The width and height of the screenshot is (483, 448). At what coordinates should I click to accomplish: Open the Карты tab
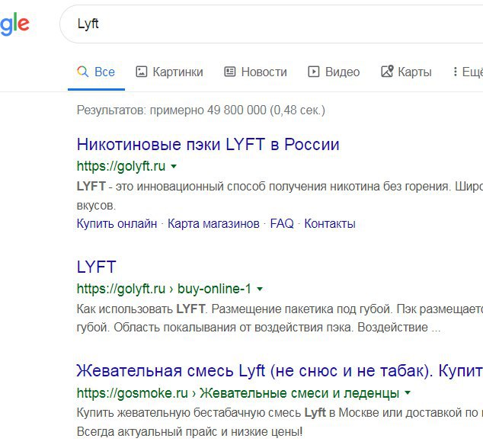point(406,72)
